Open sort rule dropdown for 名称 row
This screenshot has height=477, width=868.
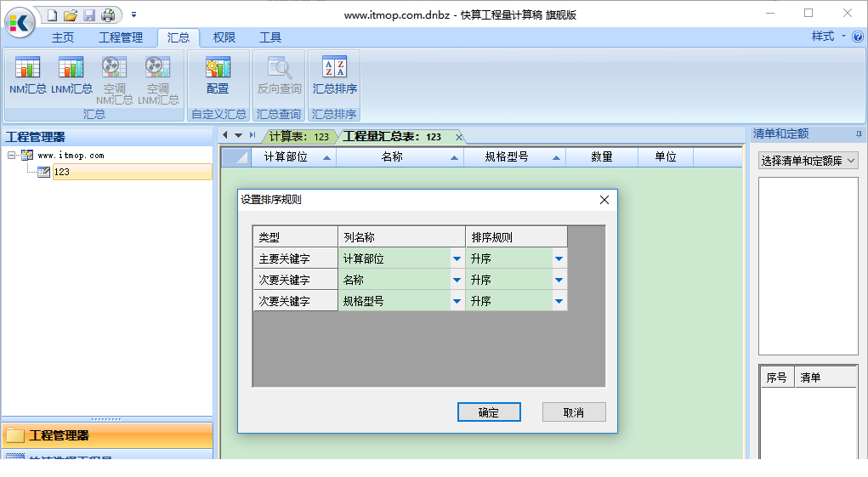coord(559,280)
